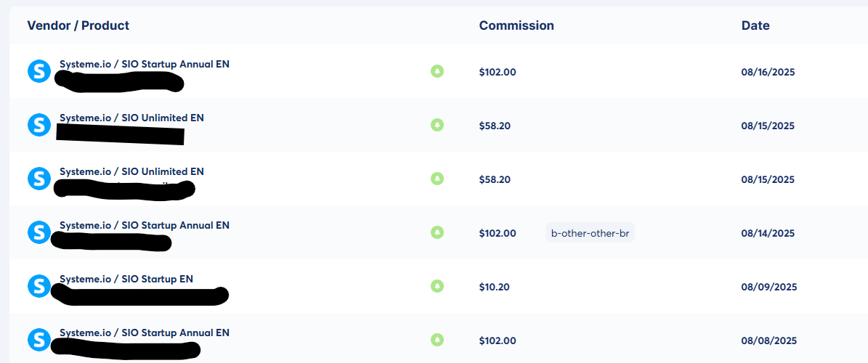868x363 pixels.
Task: Click the Systeme.io logo in the 08/08/2025 row
Action: [x=39, y=340]
